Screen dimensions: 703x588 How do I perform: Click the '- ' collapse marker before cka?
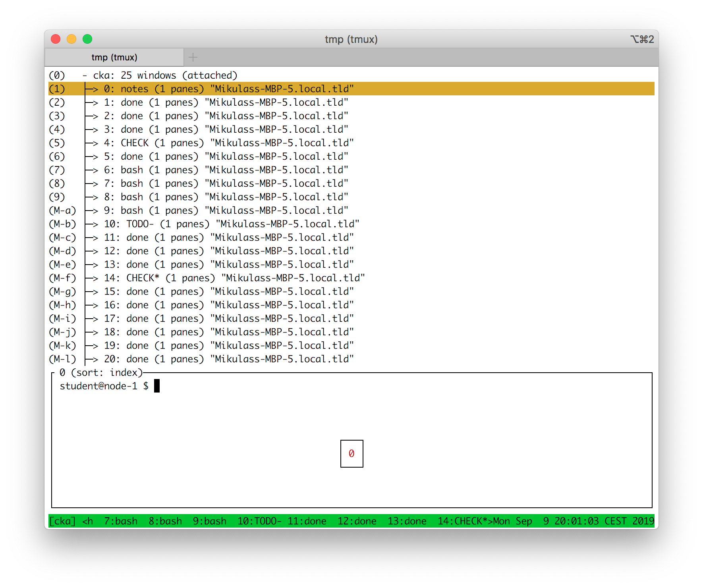(x=85, y=75)
